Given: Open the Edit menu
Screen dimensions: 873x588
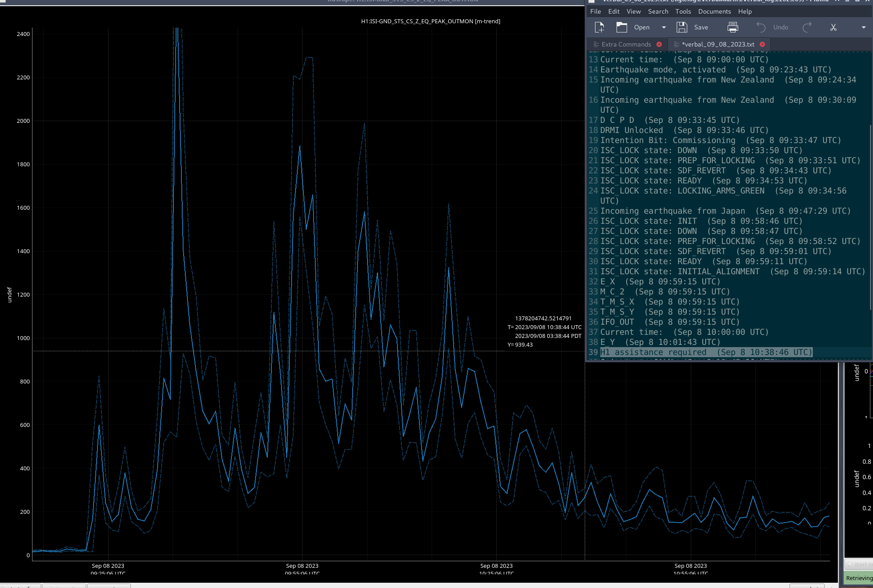Looking at the screenshot, I should 614,11.
